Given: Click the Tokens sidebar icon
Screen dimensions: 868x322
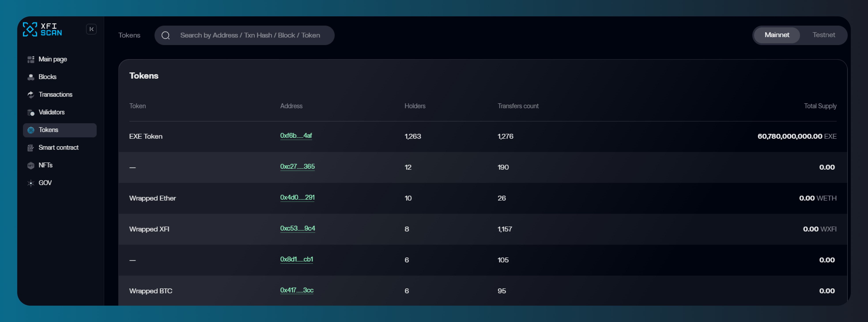Looking at the screenshot, I should pos(31,130).
